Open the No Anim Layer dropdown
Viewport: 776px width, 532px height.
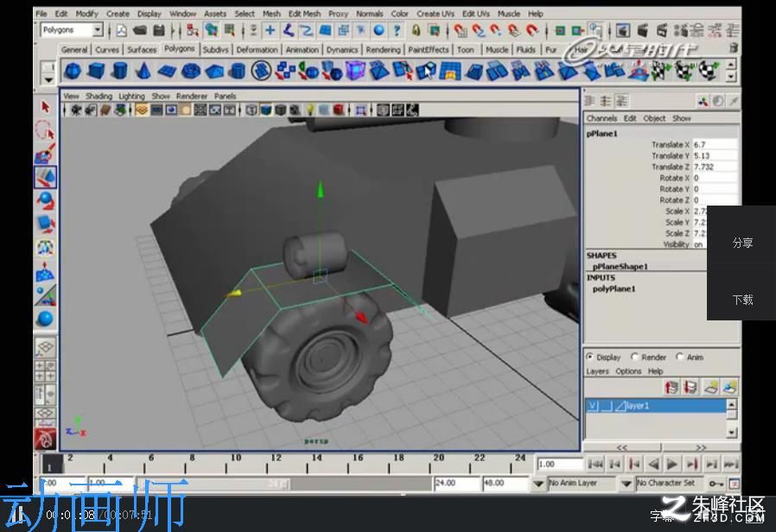click(538, 483)
